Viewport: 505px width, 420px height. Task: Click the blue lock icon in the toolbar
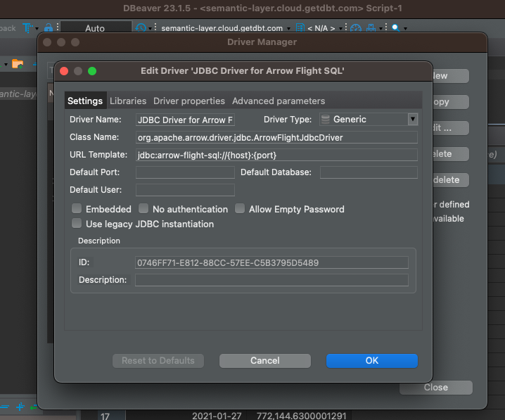pyautogui.click(x=49, y=27)
